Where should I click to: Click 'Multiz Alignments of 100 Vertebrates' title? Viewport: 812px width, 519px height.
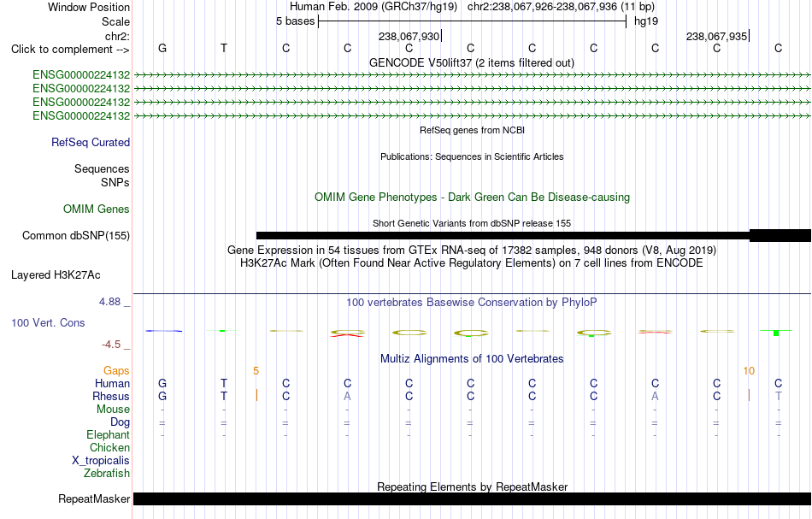pos(472,358)
